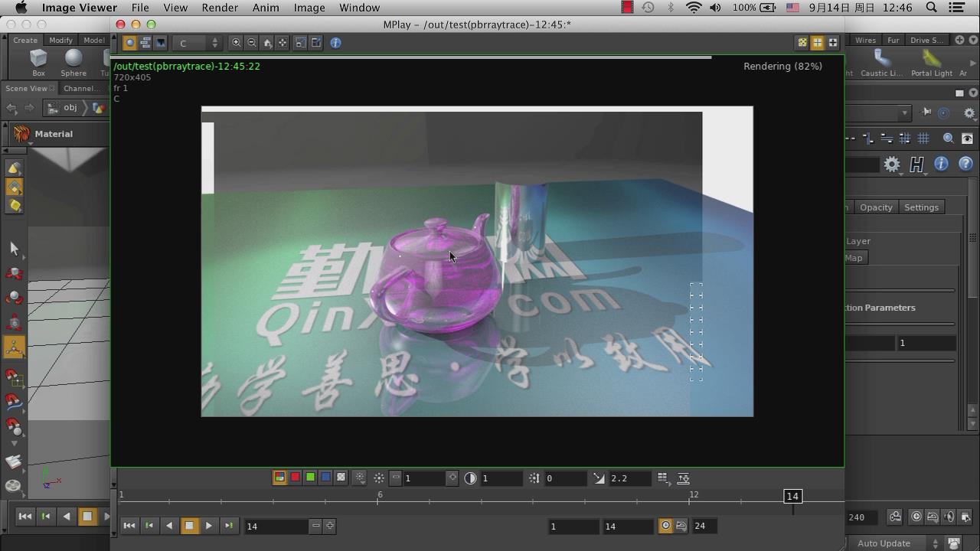The image size is (980, 551).
Task: Click the volume icon in macOS menu bar
Action: click(x=715, y=8)
